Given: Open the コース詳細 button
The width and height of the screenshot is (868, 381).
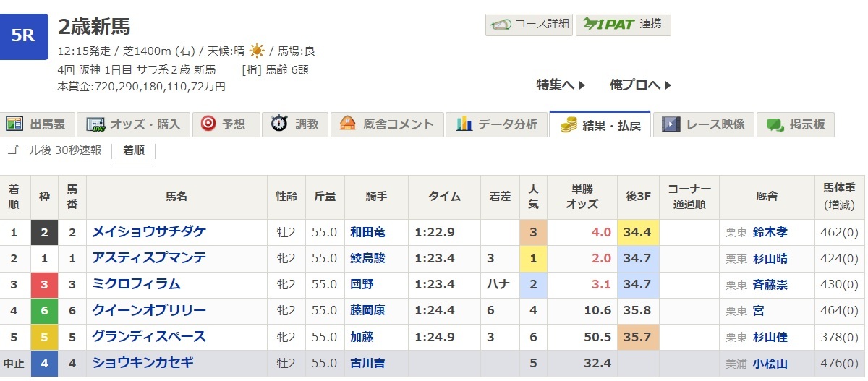Looking at the screenshot, I should click(529, 24).
